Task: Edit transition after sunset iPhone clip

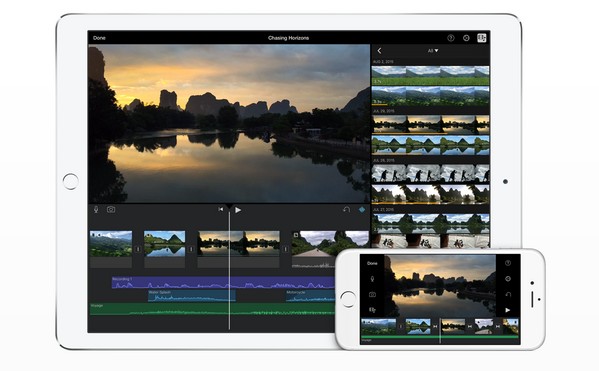Action: (x=470, y=327)
